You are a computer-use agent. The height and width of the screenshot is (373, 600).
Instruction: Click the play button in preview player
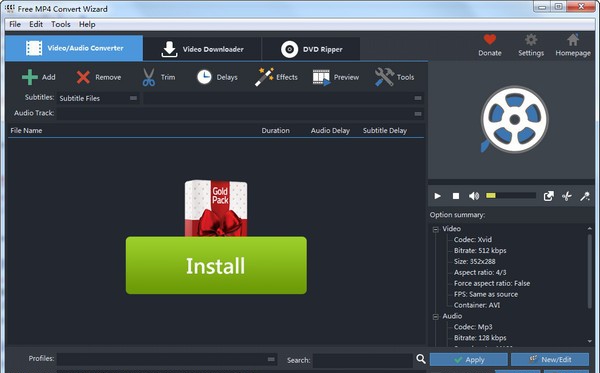pyautogui.click(x=437, y=196)
